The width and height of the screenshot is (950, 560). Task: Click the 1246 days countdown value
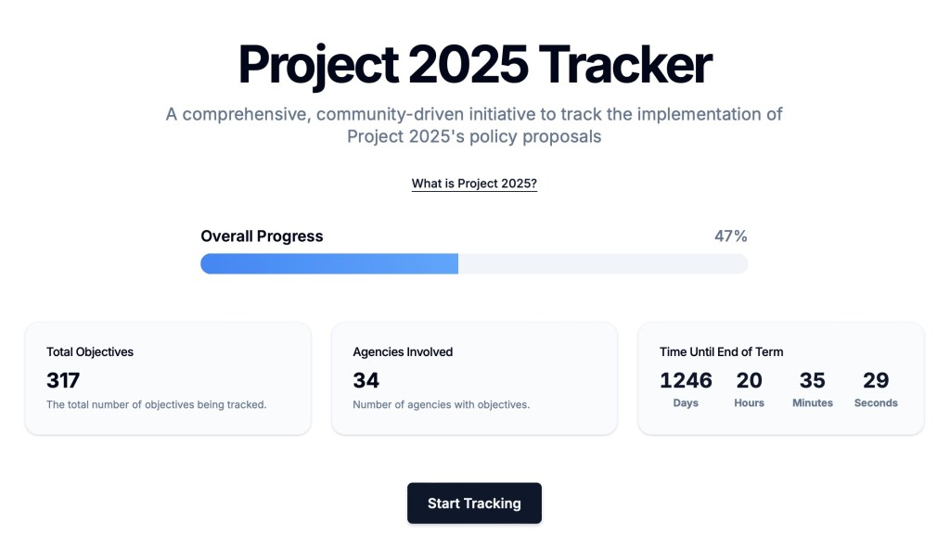coord(686,380)
